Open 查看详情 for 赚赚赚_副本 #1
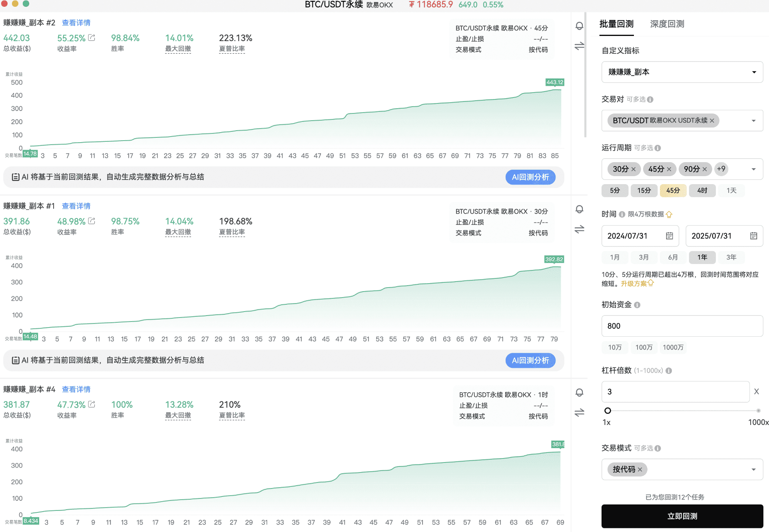Screen dimensions: 769x532 pyautogui.click(x=76, y=206)
